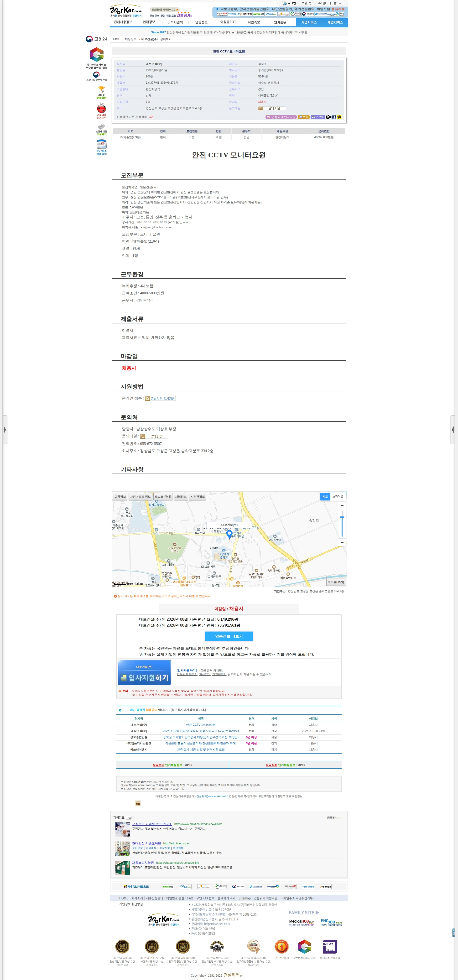Click the 과학기술정보통신부 sidebar emblem
Viewport: 458px width, 980px height.
pyautogui.click(x=96, y=77)
